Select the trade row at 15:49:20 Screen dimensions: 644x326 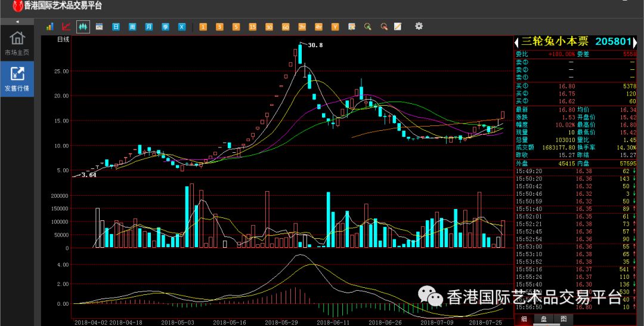[576, 171]
